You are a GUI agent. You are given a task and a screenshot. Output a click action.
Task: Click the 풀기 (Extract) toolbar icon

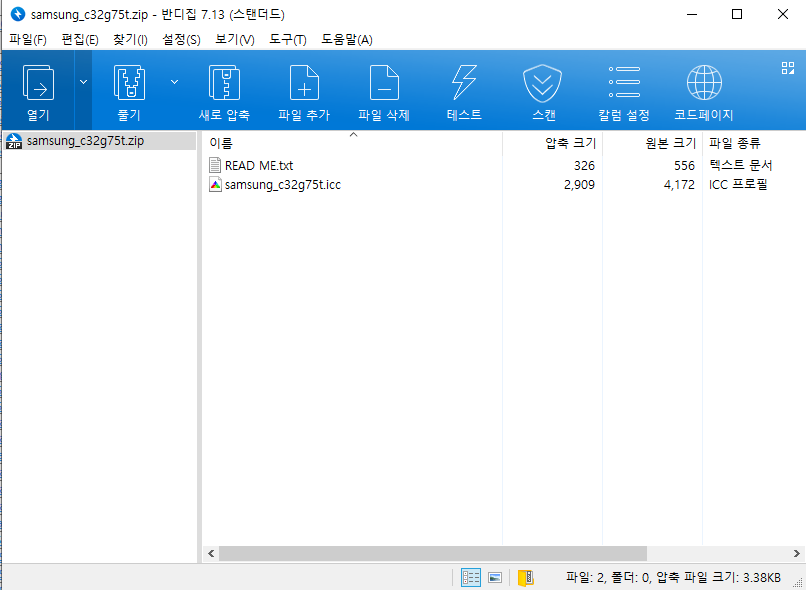pyautogui.click(x=129, y=82)
